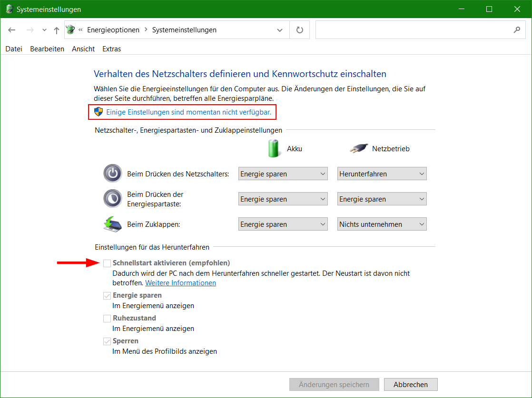Click the laptop lid close icon

113,224
